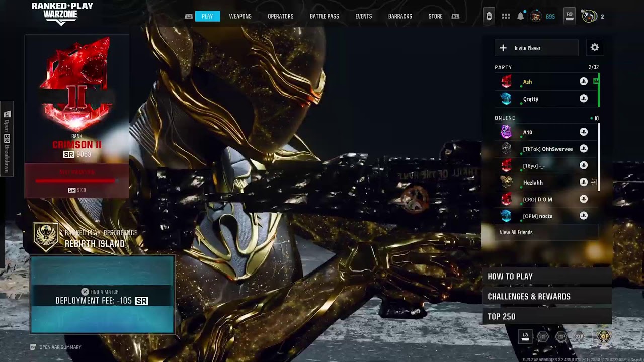644x362 pixels.
Task: Open the TOP 250 leaderboard
Action: (x=547, y=316)
